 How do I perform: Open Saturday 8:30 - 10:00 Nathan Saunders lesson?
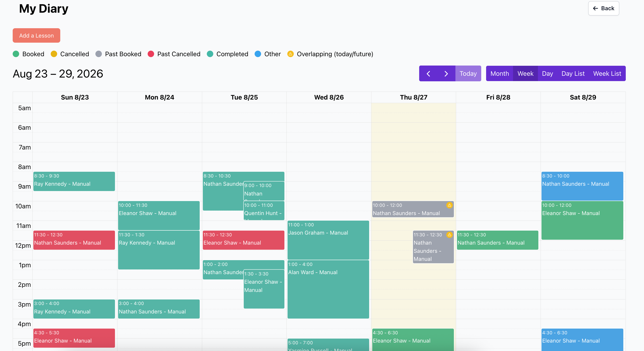[582, 186]
